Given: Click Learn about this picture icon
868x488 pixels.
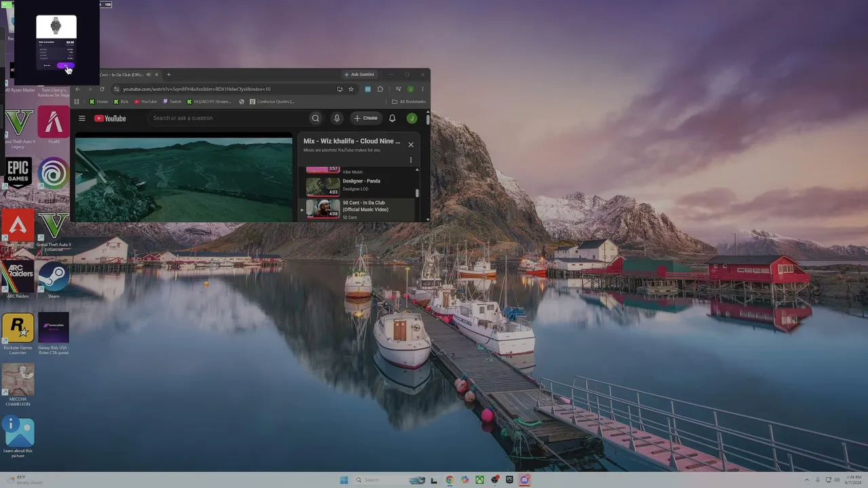Looking at the screenshot, I should 18,437.
